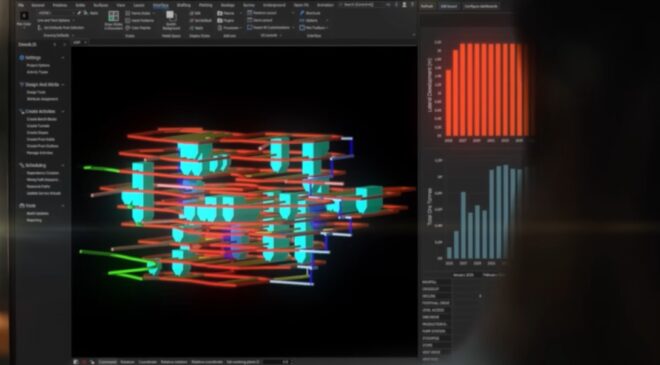
Task: Switch to the Solids ribbon tab
Action: click(x=80, y=5)
